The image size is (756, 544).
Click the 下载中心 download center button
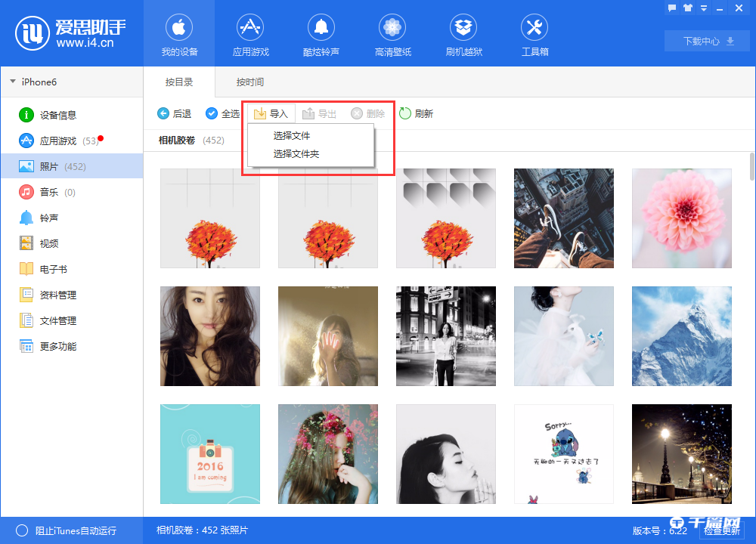705,42
